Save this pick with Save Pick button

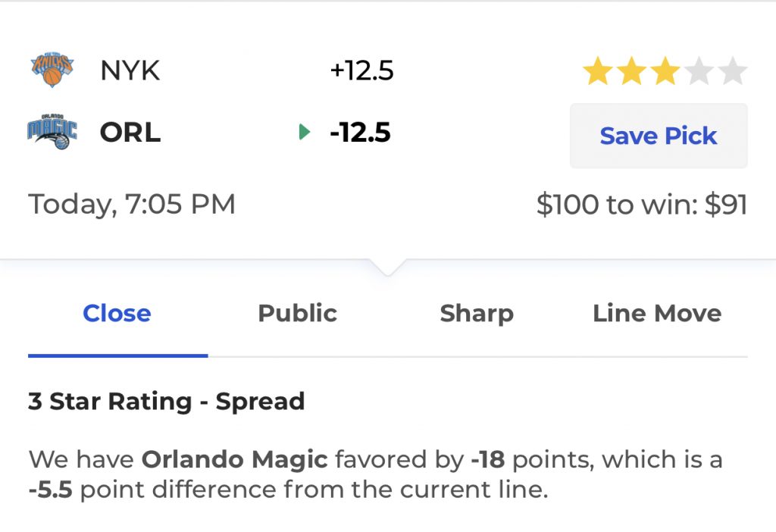659,136
